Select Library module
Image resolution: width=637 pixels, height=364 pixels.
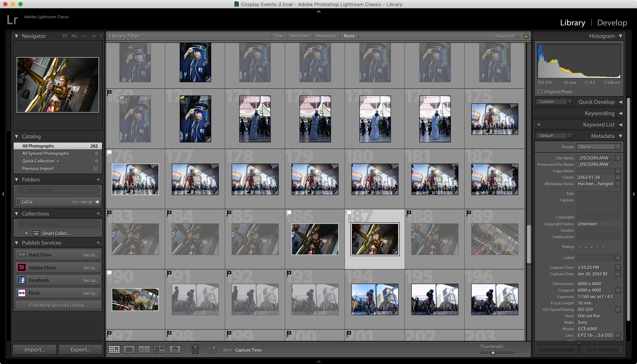point(573,23)
